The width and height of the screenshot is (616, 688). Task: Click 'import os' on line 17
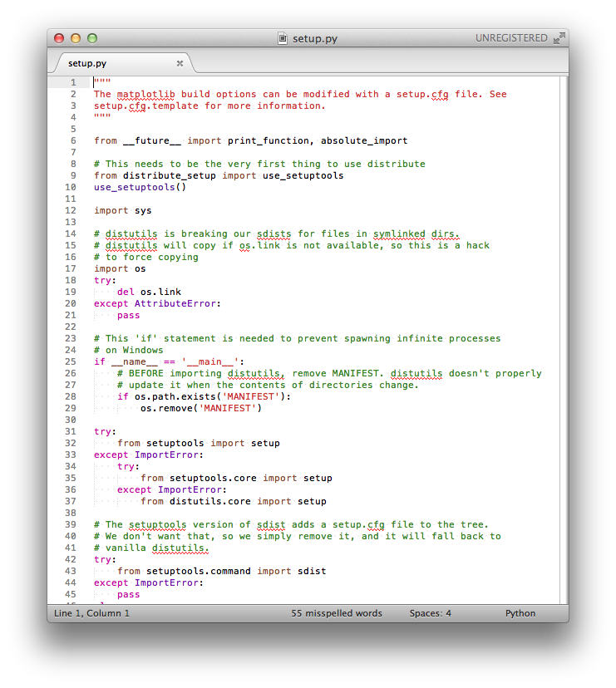[x=120, y=268]
